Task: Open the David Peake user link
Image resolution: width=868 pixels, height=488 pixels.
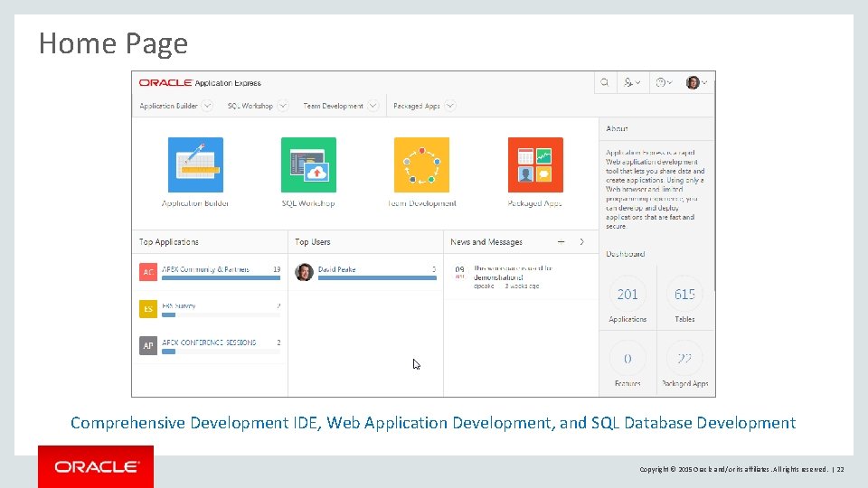Action: point(336,269)
